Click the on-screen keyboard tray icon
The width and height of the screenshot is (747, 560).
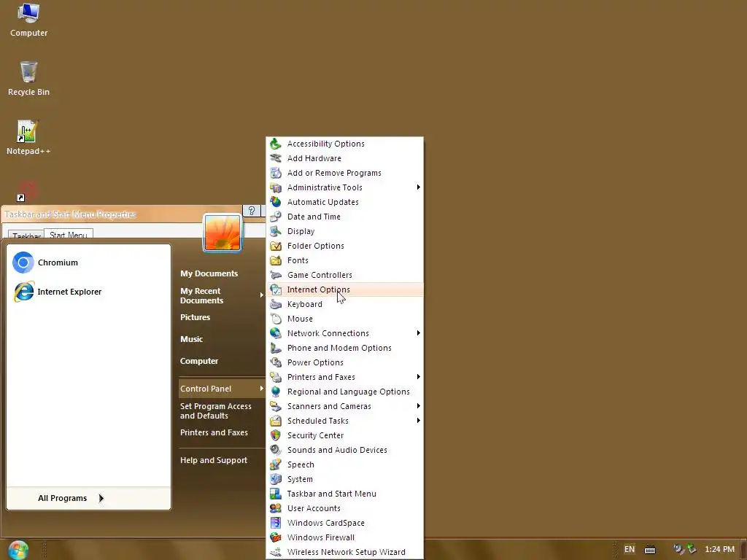[x=650, y=550]
